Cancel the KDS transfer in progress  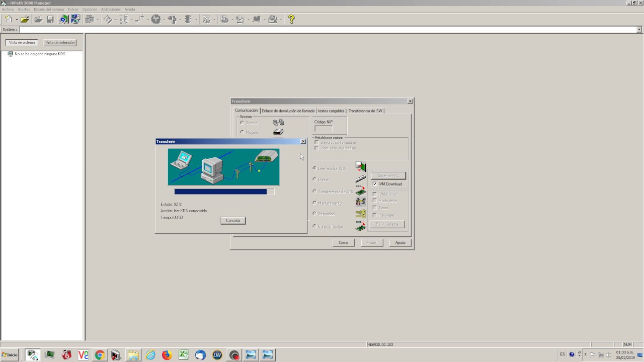(233, 220)
